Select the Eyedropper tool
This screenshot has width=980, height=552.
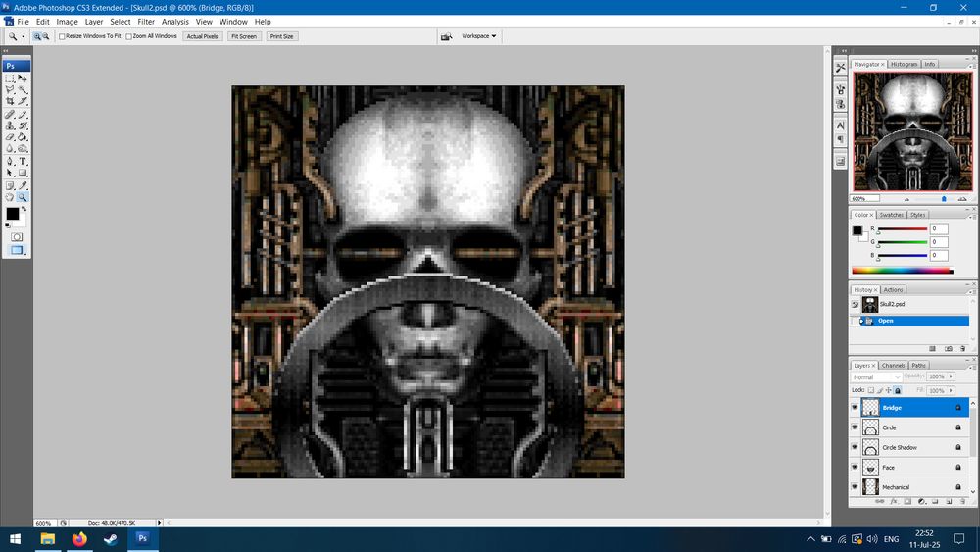click(x=23, y=185)
